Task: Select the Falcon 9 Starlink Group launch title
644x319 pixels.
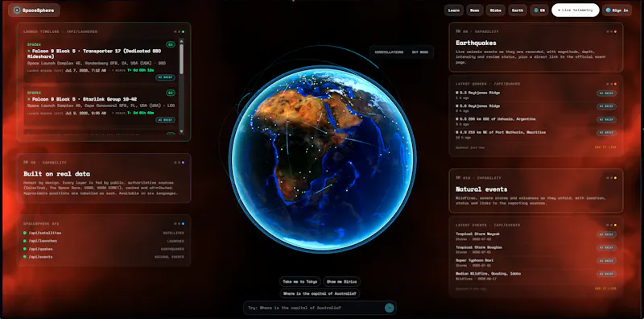Action: point(82,99)
